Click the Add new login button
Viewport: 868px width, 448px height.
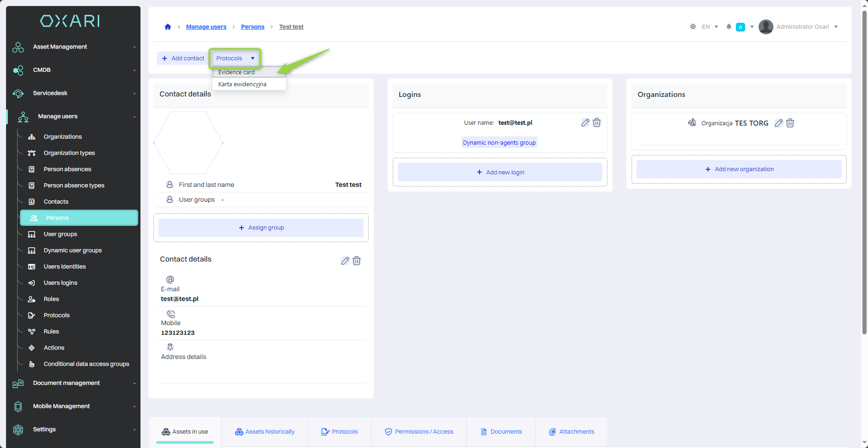pos(500,173)
